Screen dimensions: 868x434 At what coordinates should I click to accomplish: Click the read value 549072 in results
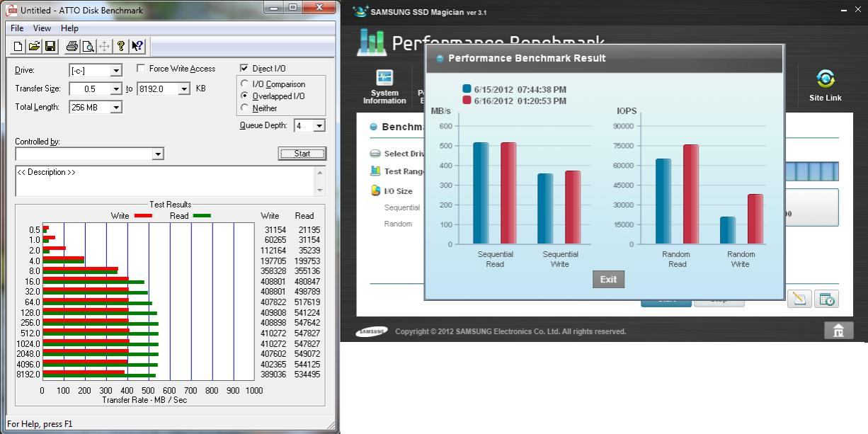(x=307, y=353)
